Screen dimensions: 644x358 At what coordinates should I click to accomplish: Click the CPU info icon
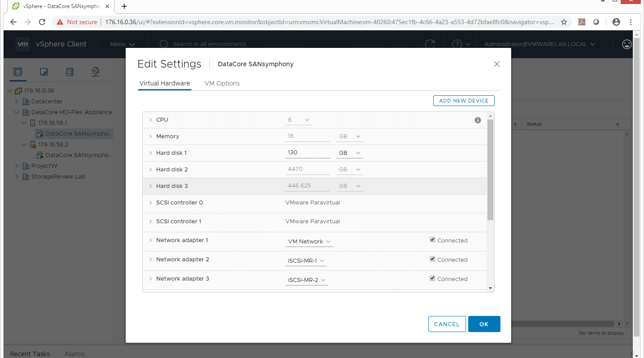[478, 120]
